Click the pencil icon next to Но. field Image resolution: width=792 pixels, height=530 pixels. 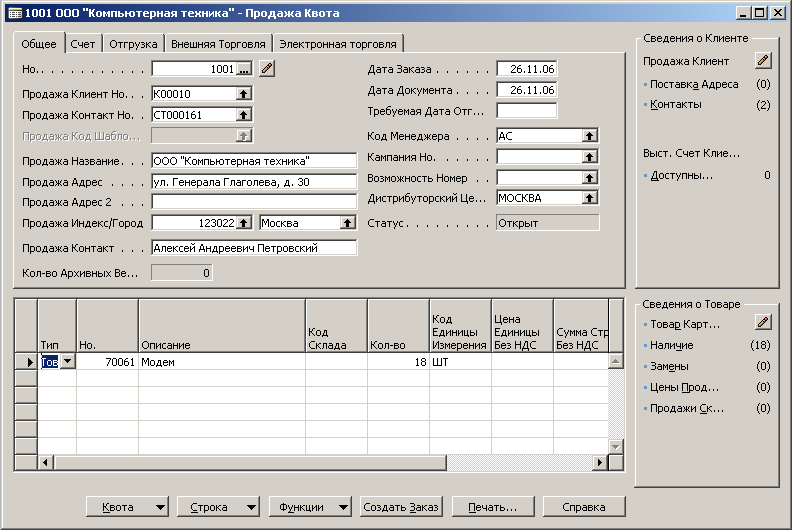pos(267,68)
